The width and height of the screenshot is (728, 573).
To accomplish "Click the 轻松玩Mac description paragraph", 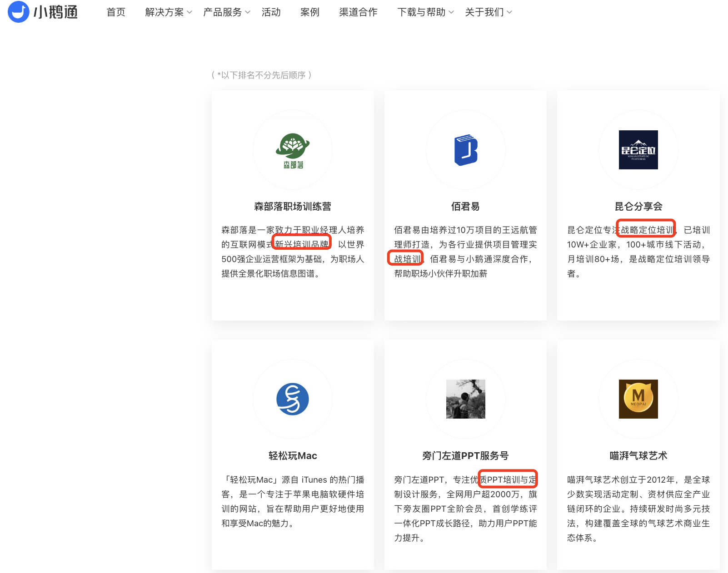I will (293, 501).
